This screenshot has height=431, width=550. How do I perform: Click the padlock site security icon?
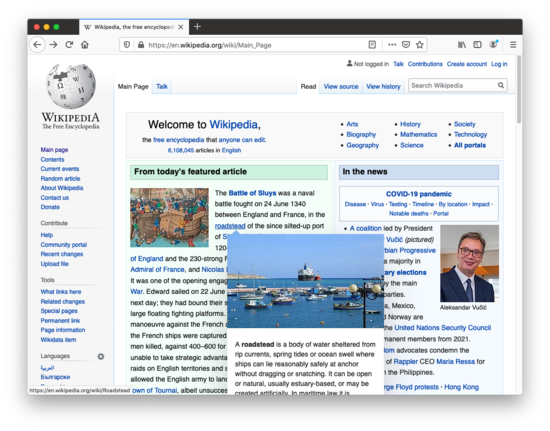(141, 45)
